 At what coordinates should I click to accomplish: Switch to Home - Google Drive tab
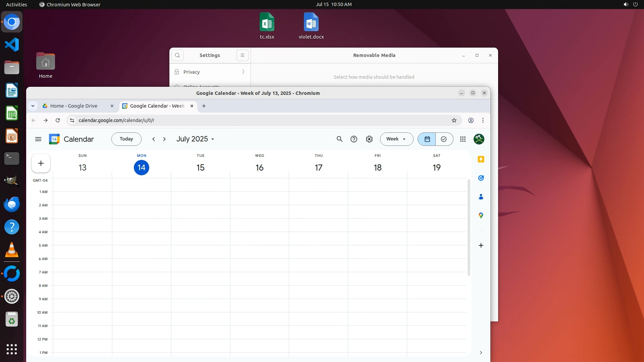[74, 106]
